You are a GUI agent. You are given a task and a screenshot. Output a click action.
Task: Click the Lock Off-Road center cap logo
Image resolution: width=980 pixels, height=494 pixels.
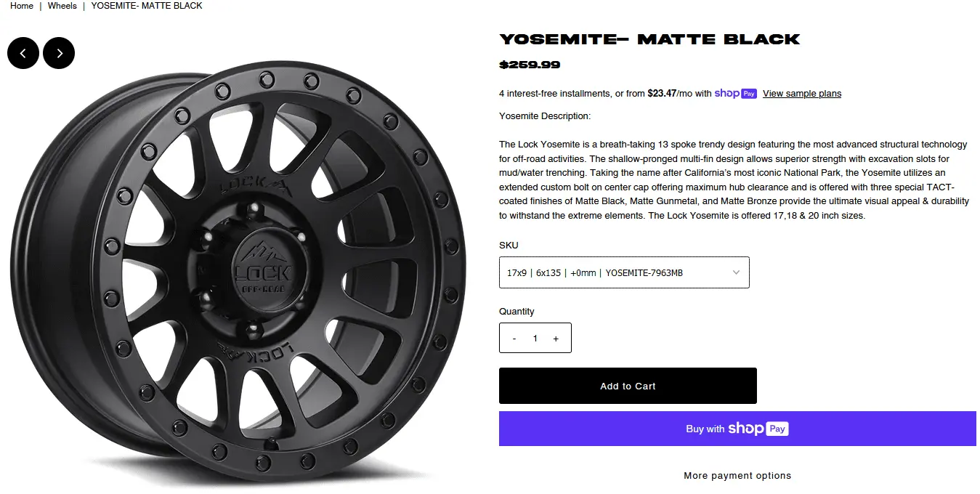tap(262, 268)
